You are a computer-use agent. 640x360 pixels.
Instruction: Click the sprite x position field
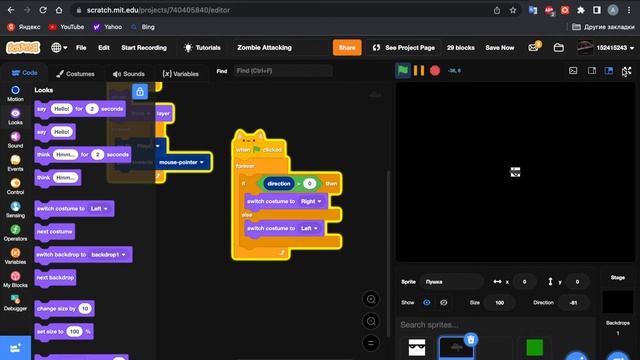[524, 282]
